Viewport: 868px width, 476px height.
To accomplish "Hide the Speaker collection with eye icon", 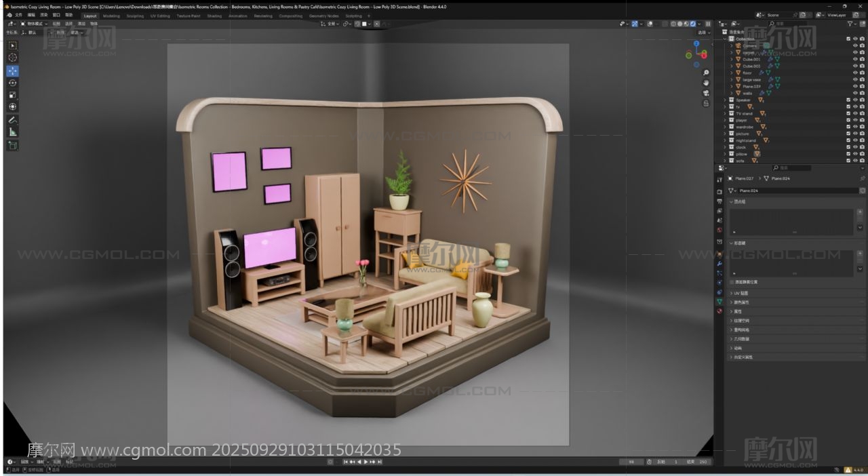I will point(855,100).
